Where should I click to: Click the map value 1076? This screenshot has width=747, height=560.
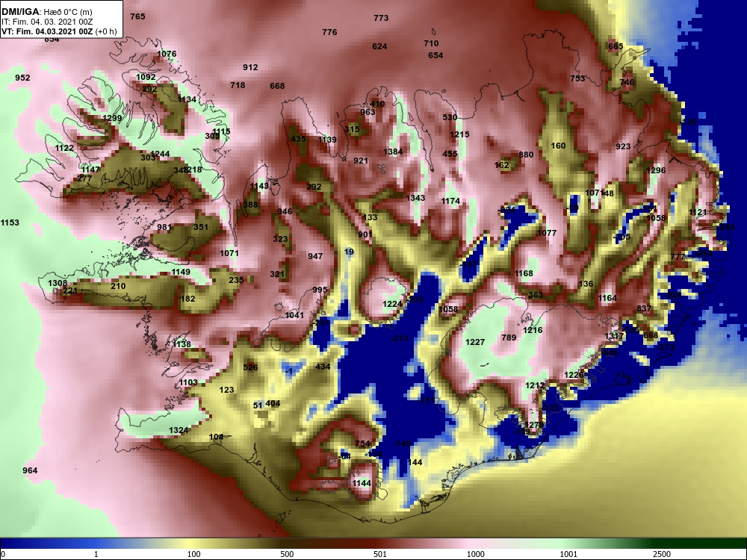coord(167,54)
